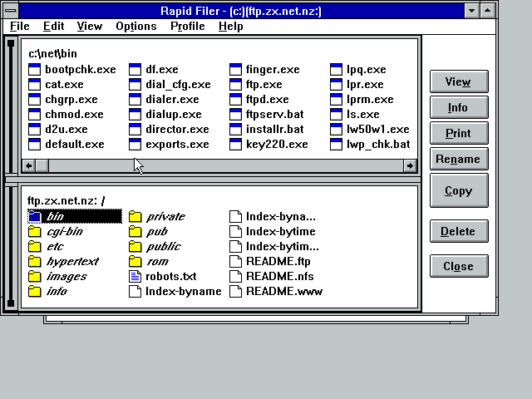Select the dialer.exe file icon

pos(135,99)
